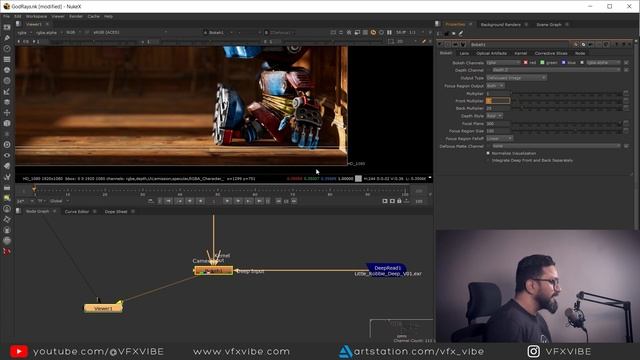Open the Metadata nodes toolbar menu
This screenshot has height=360, width=640.
click(7, 166)
